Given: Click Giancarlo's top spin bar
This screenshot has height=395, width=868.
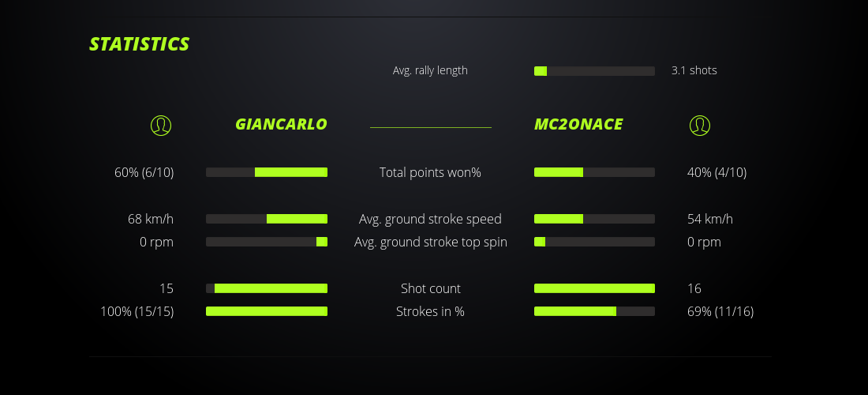Looking at the screenshot, I should coord(267,242).
